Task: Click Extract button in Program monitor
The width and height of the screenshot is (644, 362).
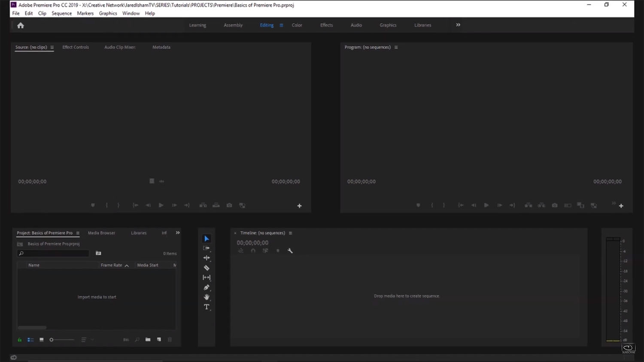Action: 541,205
